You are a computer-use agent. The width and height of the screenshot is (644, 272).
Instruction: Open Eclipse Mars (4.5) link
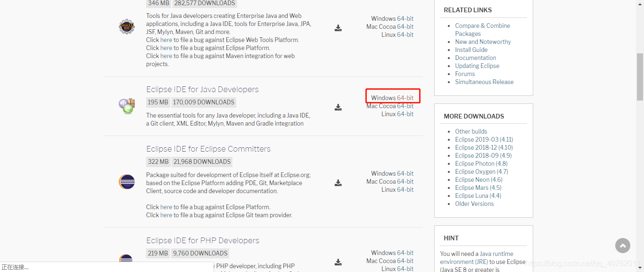478,187
